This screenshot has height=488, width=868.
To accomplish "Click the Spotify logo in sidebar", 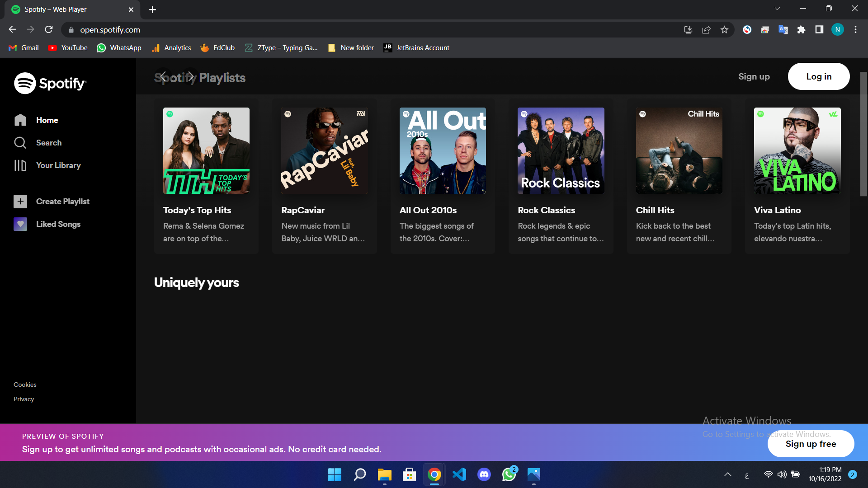I will pyautogui.click(x=50, y=83).
